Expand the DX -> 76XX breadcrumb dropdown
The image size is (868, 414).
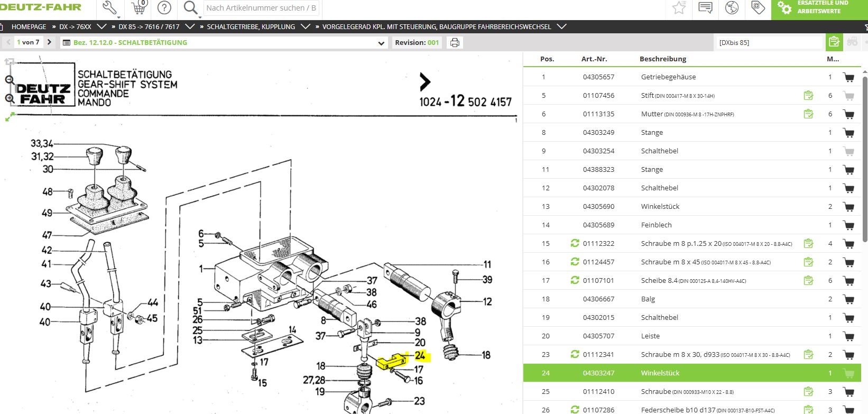(102, 26)
